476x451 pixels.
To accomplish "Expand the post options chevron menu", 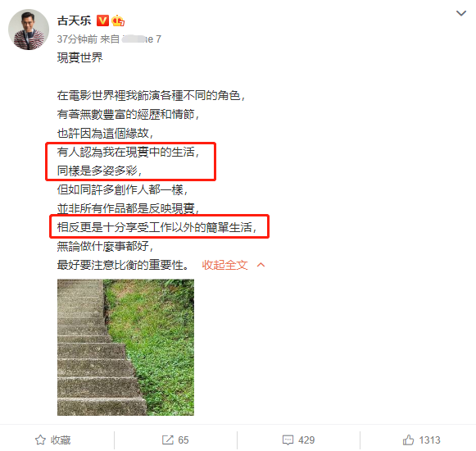I will (460, 13).
